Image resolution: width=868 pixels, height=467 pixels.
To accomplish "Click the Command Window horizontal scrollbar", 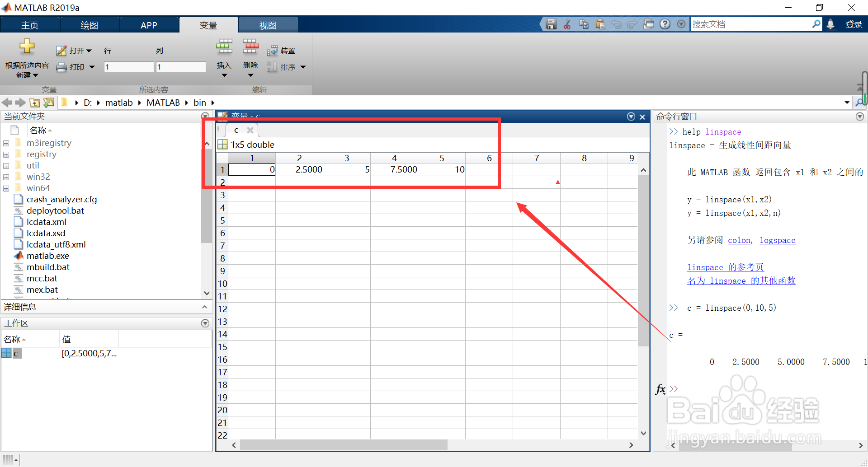I will click(x=735, y=445).
